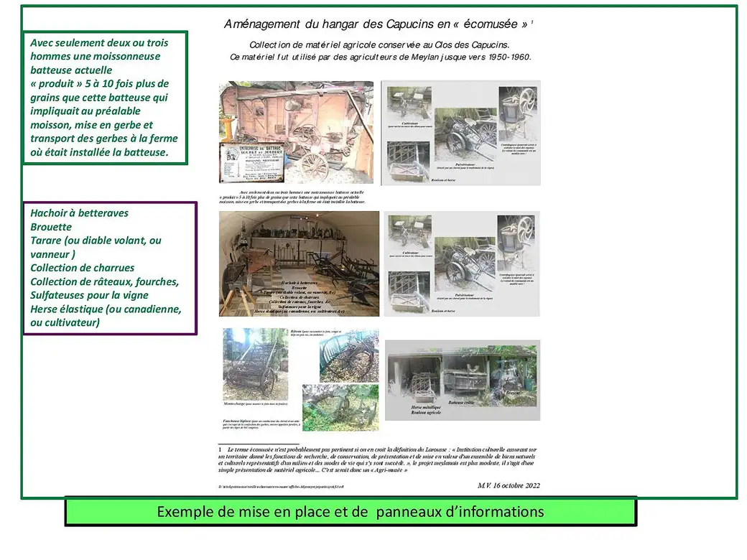Viewport: 747px width, 560px height.
Task: Click the signature 'M.V. 16 octobre 2022'
Action: pyautogui.click(x=509, y=485)
